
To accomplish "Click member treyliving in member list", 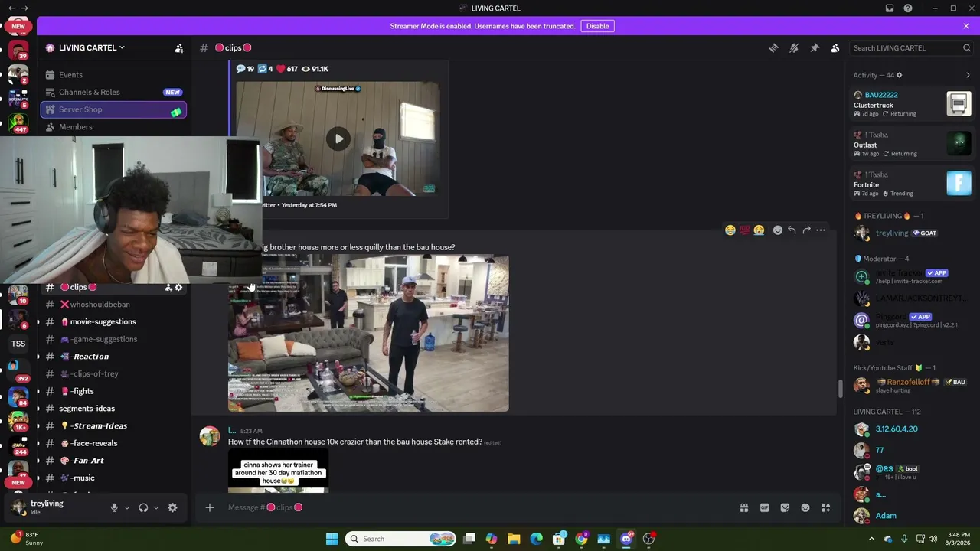I will tap(912, 233).
